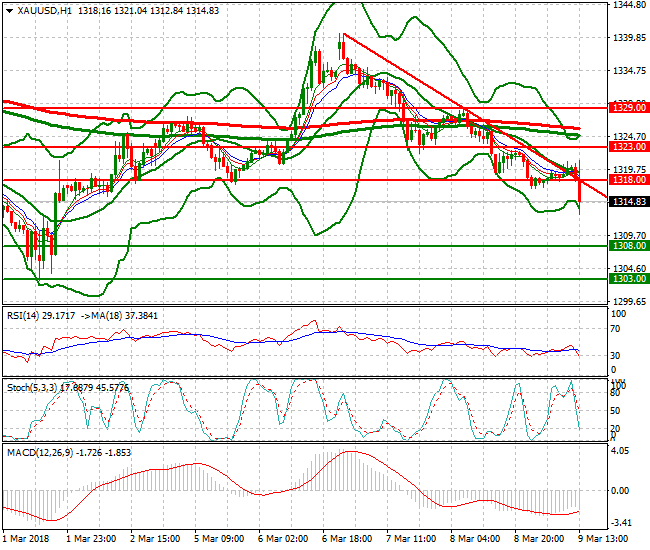Click the 1323.00 red price level label
Screen dimensions: 650x550
pyautogui.click(x=629, y=147)
